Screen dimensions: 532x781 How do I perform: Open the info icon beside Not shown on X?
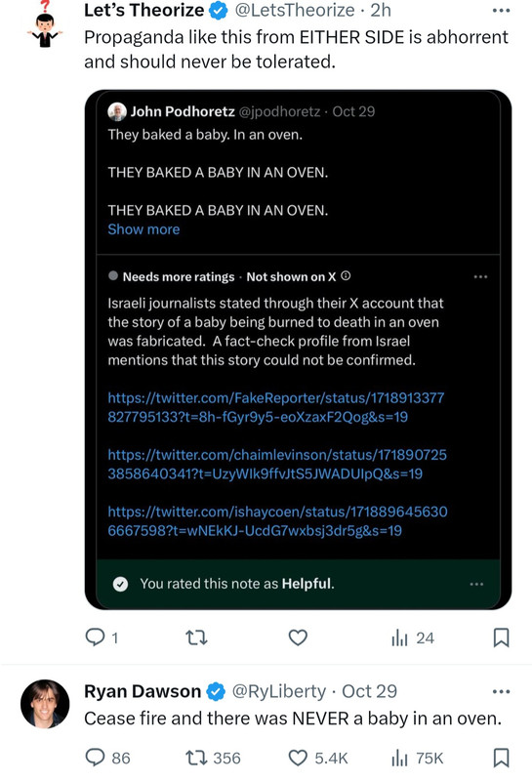(x=346, y=276)
